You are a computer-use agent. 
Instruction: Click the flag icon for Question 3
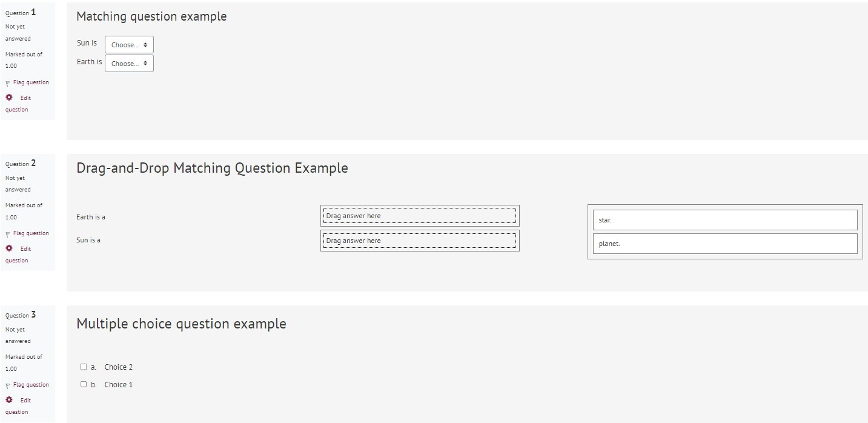(8, 385)
